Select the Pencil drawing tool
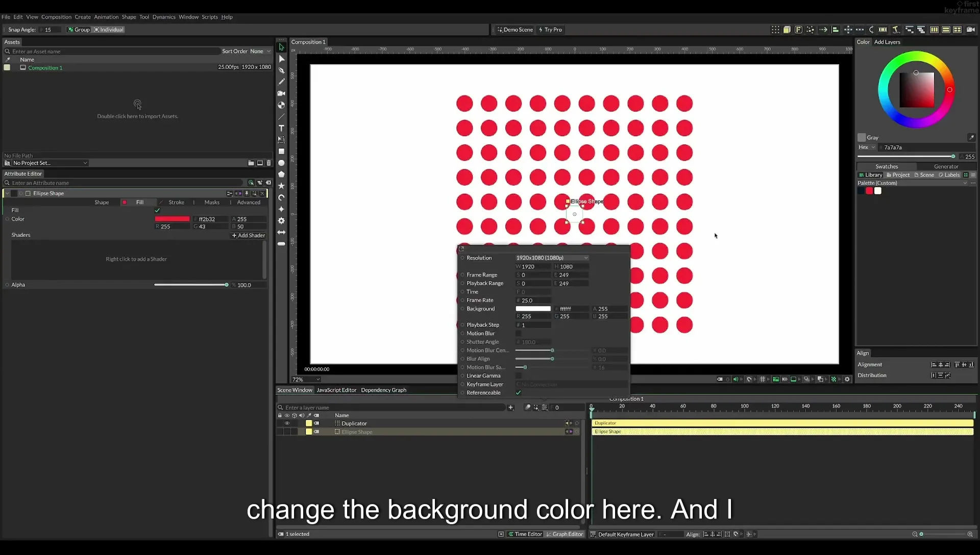Image resolution: width=980 pixels, height=555 pixels. click(x=281, y=82)
